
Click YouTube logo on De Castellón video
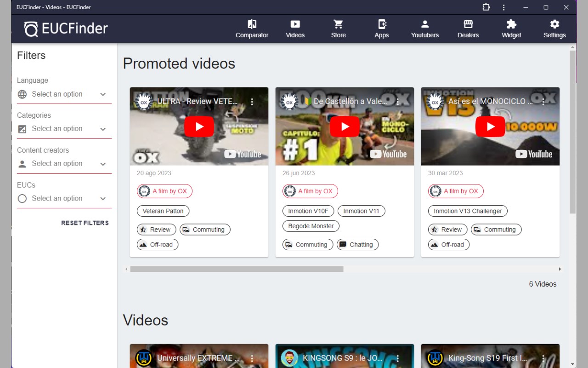(388, 154)
